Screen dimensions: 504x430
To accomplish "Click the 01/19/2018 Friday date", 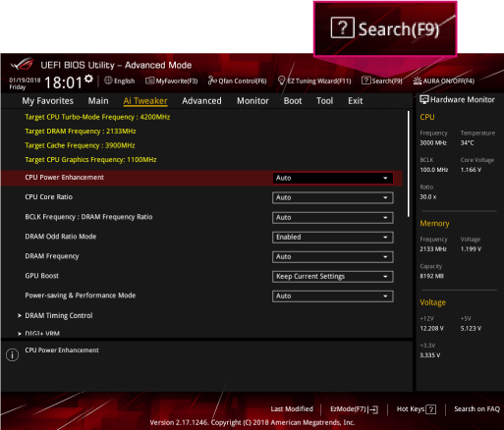I will click(25, 83).
